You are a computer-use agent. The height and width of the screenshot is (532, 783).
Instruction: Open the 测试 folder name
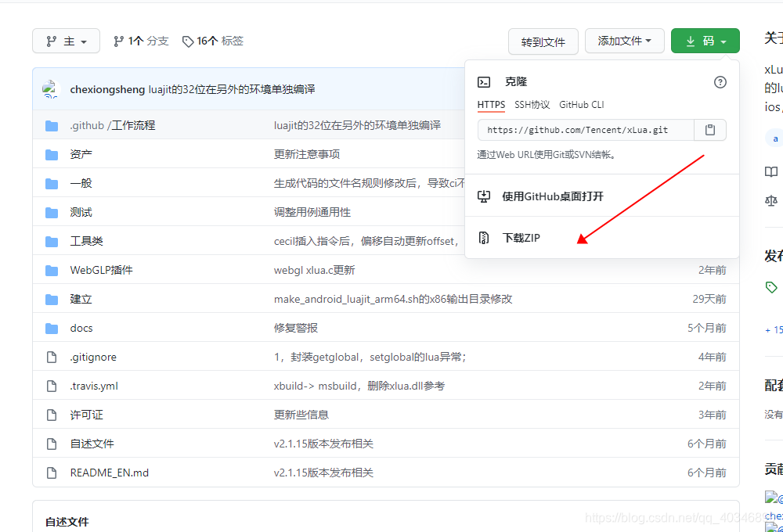(x=81, y=212)
